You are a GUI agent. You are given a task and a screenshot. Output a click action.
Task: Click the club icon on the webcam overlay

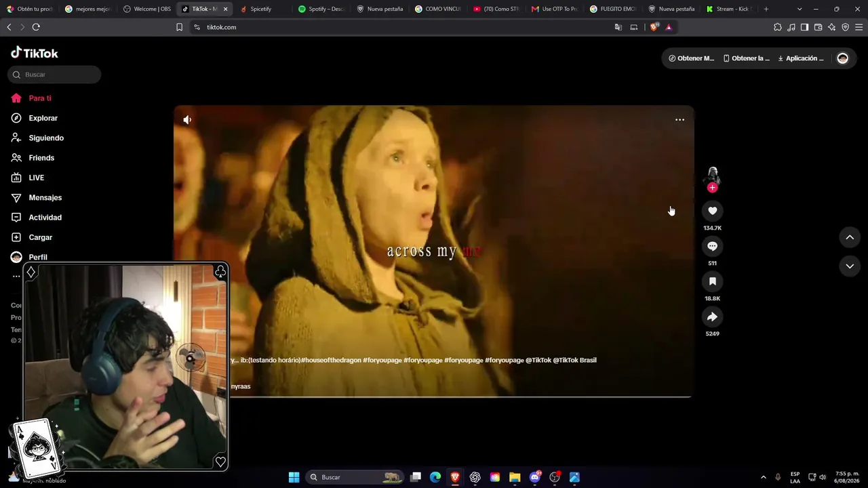pyautogui.click(x=220, y=272)
